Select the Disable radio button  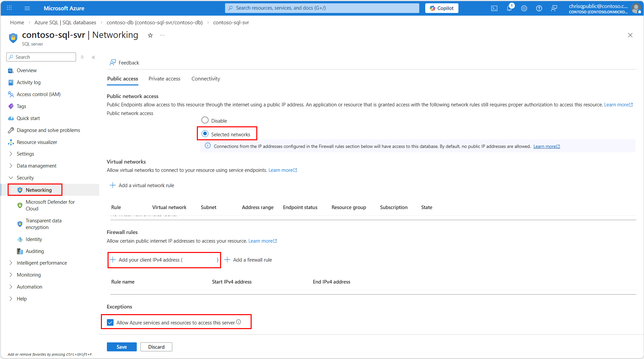point(205,120)
